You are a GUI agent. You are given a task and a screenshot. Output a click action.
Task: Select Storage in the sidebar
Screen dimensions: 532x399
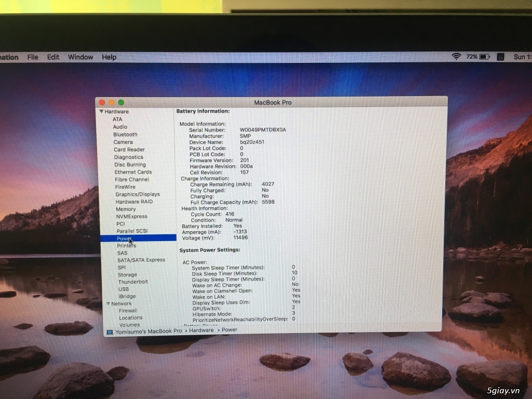pos(127,274)
